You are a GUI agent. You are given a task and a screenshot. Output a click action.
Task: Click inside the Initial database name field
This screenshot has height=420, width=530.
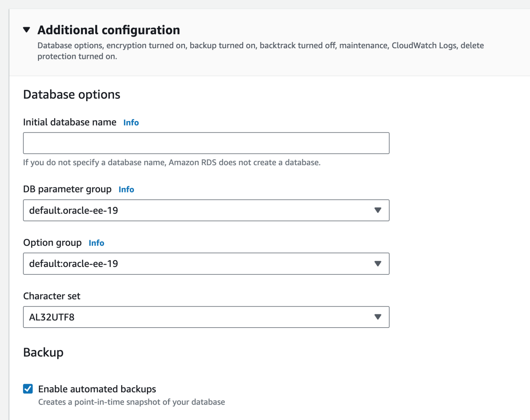pos(206,143)
